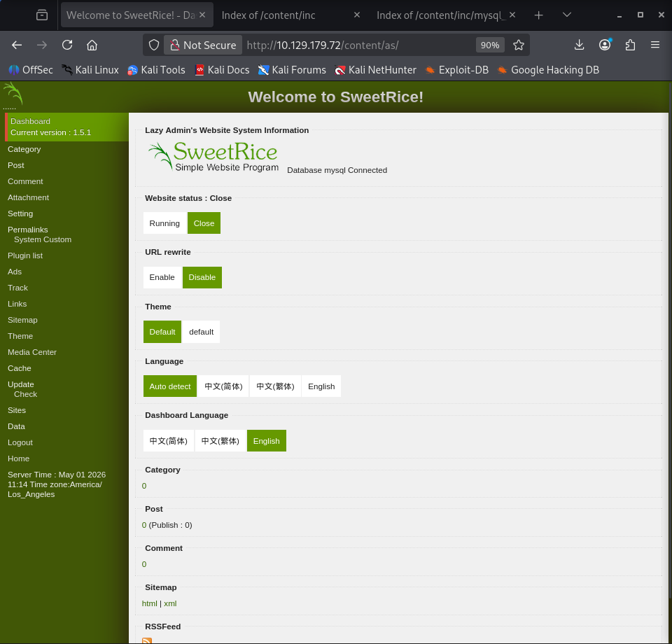Open Update Check sub-item
This screenshot has height=644, width=672.
[26, 394]
